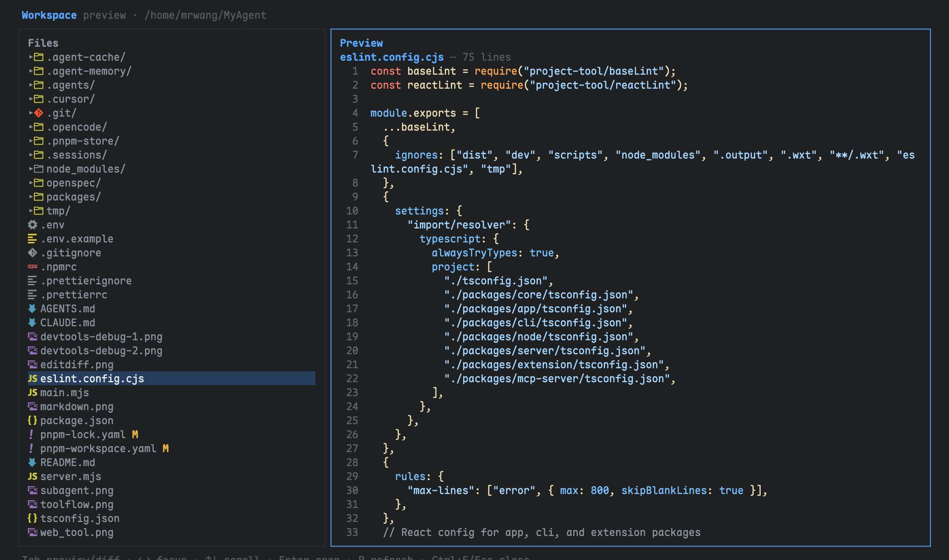Click the image icon beside web_tool.png
This screenshot has height=560, width=949.
[x=32, y=532]
